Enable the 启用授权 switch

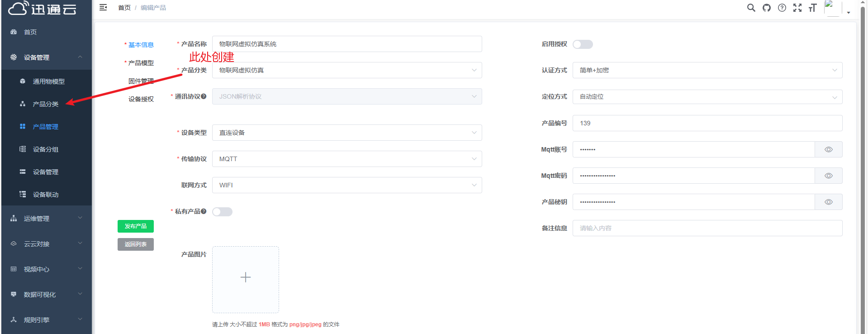pos(582,44)
